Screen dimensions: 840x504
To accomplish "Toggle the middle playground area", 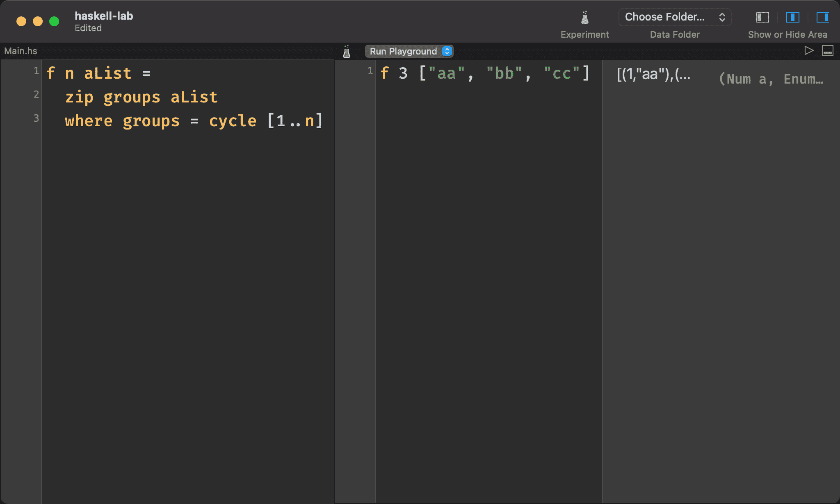I will pyautogui.click(x=792, y=17).
